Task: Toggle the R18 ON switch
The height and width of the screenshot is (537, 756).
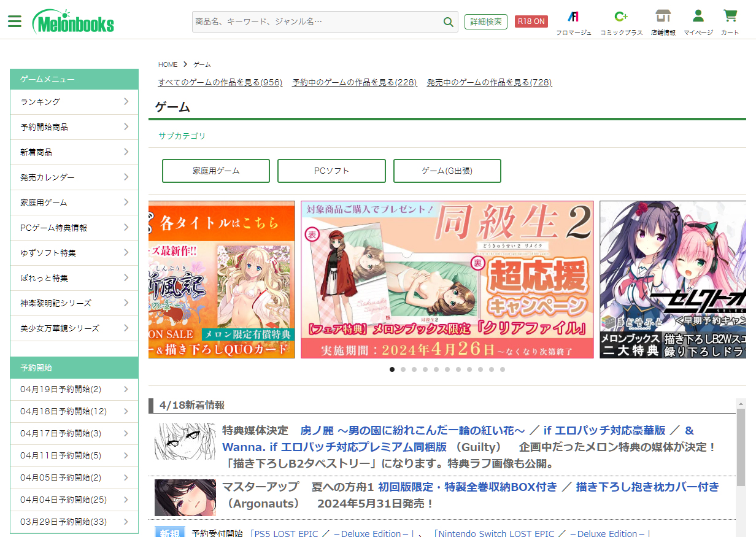Action: pyautogui.click(x=531, y=21)
